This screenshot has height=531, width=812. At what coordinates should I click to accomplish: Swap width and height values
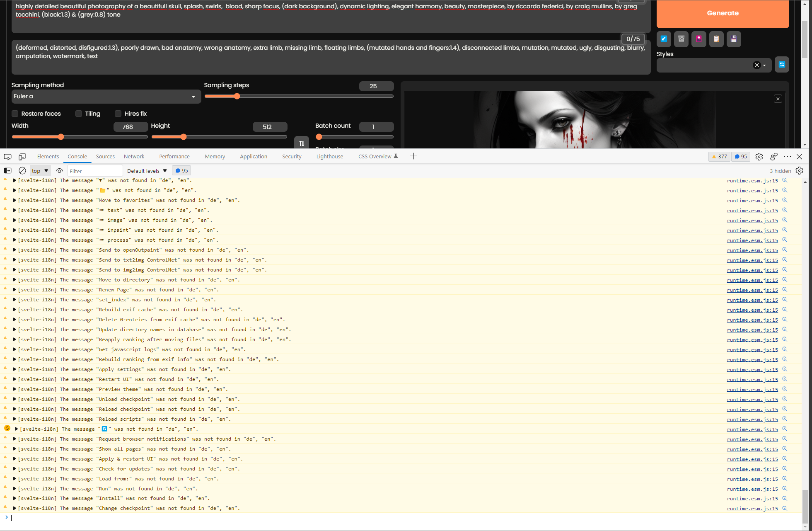tap(301, 143)
